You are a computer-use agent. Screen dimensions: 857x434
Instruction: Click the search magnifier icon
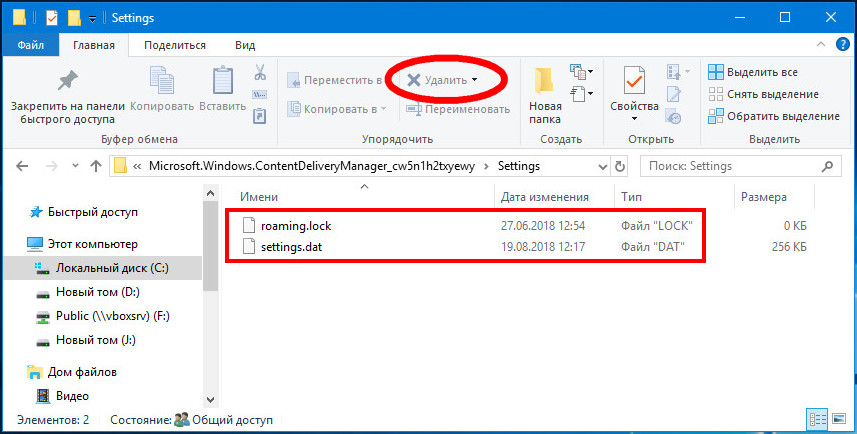point(827,166)
